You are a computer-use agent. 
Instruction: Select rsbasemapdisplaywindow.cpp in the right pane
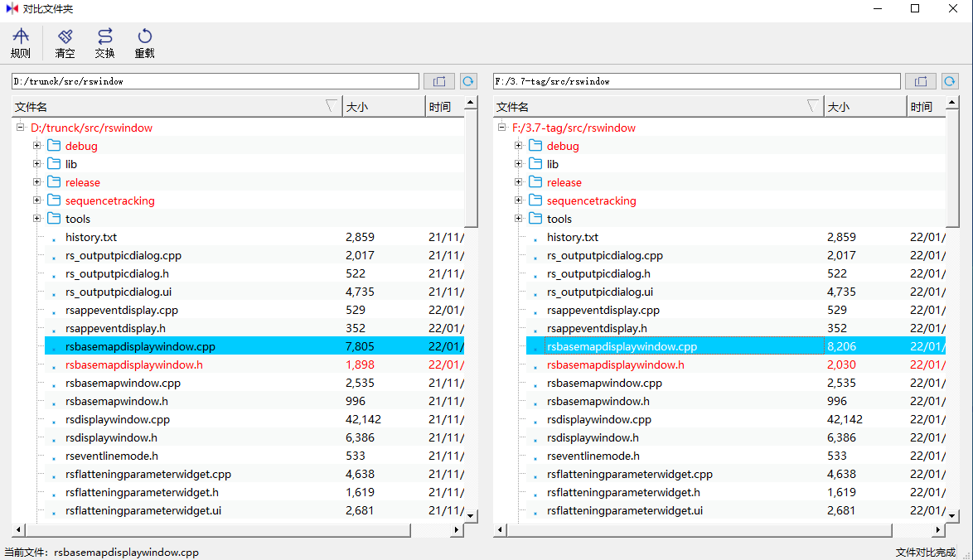[622, 346]
